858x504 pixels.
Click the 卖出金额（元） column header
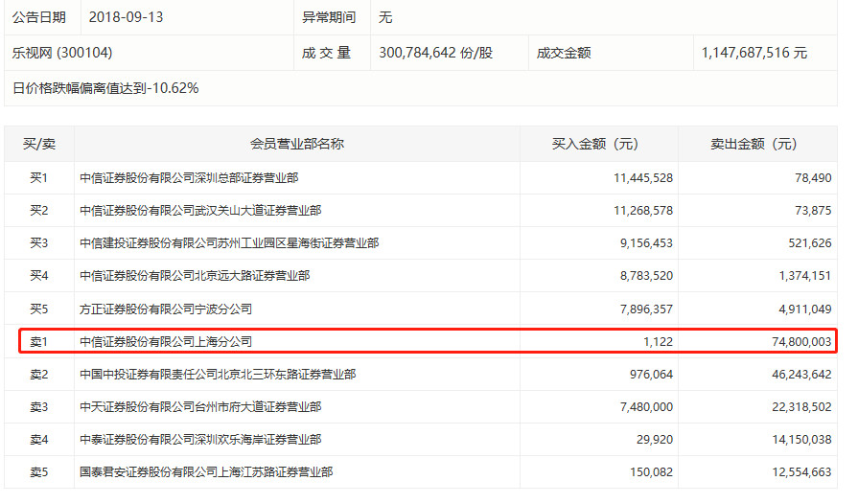coord(754,145)
